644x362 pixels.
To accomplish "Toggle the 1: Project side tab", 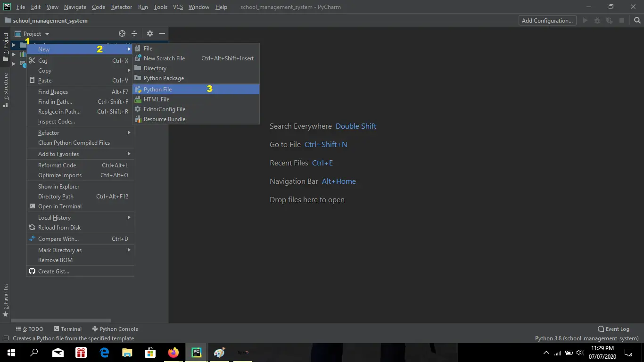I will coord(6,47).
